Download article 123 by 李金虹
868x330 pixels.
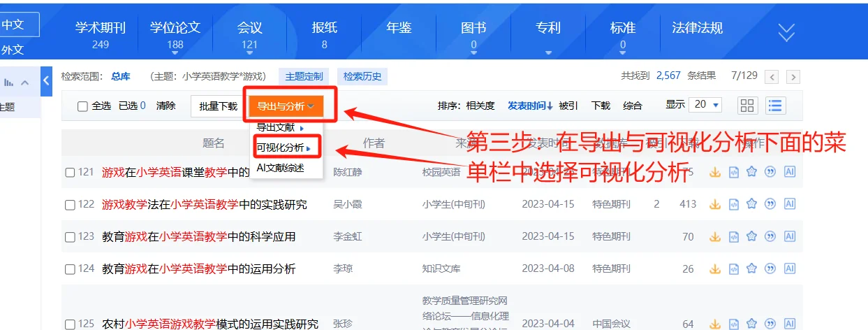(x=714, y=236)
